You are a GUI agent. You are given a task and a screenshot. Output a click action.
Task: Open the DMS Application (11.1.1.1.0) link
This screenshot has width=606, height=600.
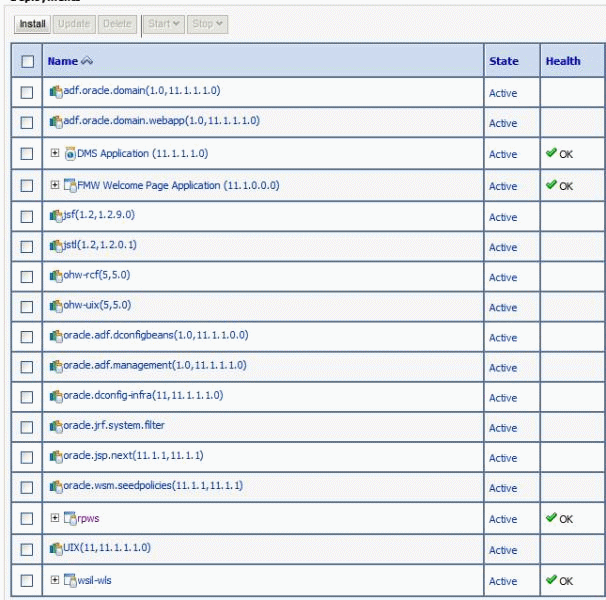point(143,153)
